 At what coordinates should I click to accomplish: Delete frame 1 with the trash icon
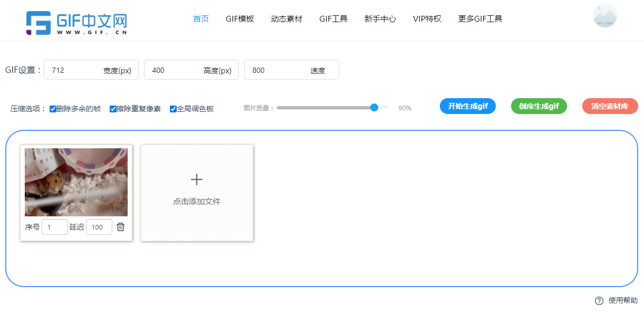pyautogui.click(x=121, y=227)
